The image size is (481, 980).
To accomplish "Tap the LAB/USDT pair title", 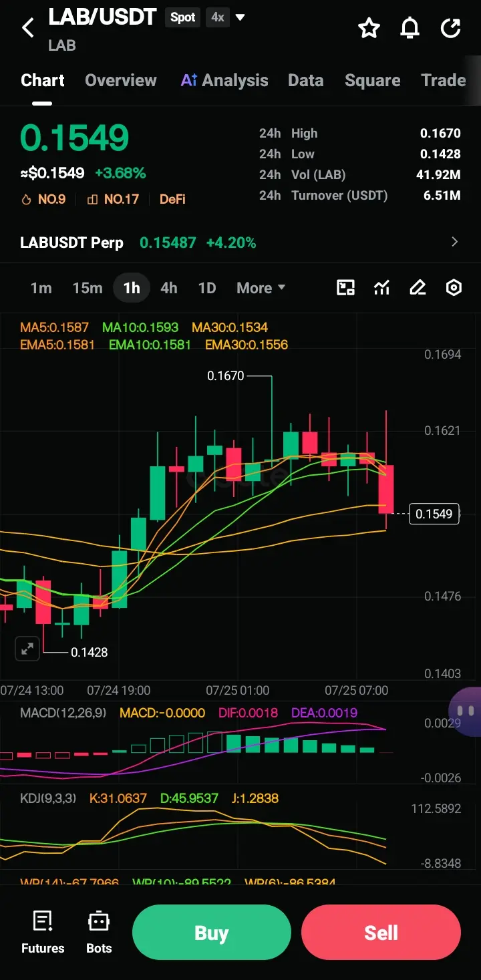I will pyautogui.click(x=102, y=17).
